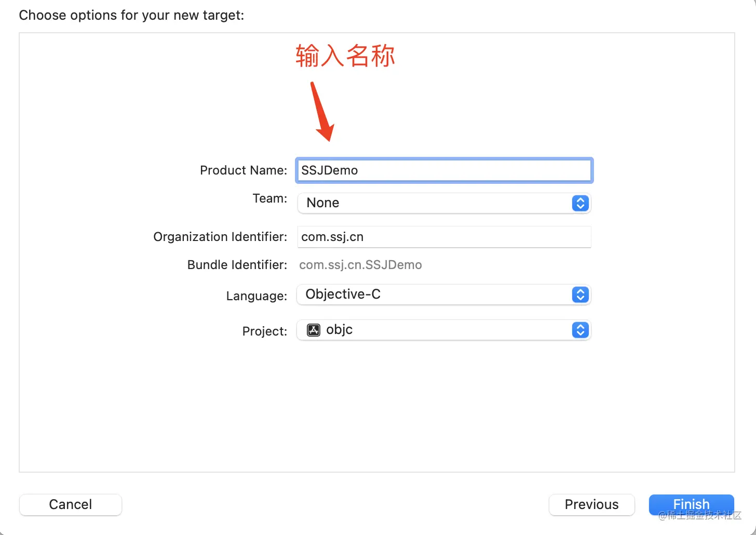Screen dimensions: 756x535
Task: Open the Language popup showing Objective-C
Action: pyautogui.click(x=444, y=295)
